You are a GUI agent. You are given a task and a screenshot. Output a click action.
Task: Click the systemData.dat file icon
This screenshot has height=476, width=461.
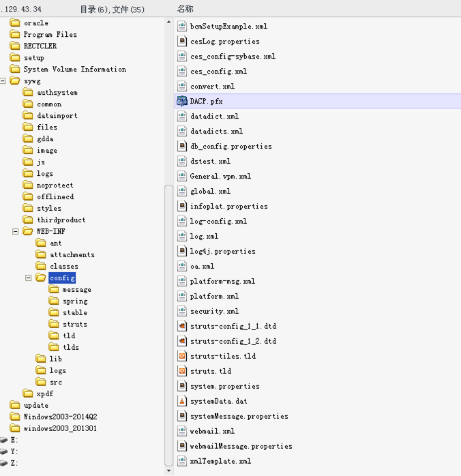click(182, 401)
